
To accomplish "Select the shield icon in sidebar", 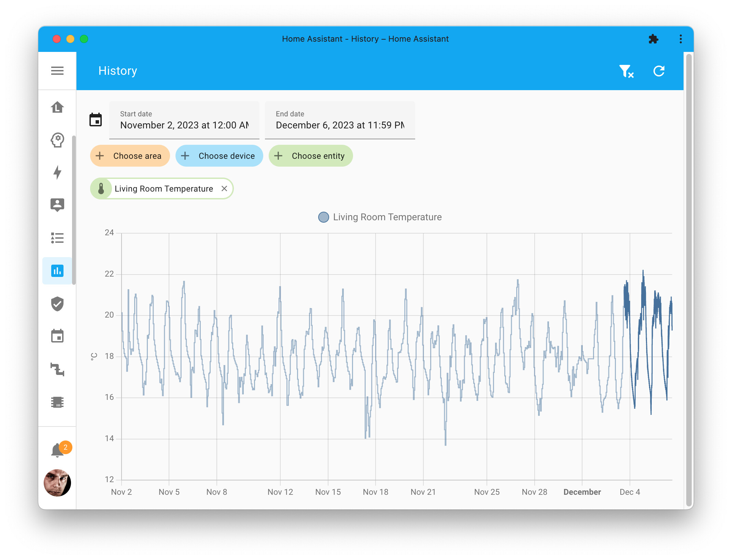I will pos(57,304).
